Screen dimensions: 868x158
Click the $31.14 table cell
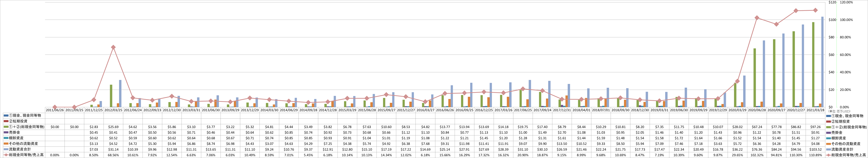[x=114, y=150]
